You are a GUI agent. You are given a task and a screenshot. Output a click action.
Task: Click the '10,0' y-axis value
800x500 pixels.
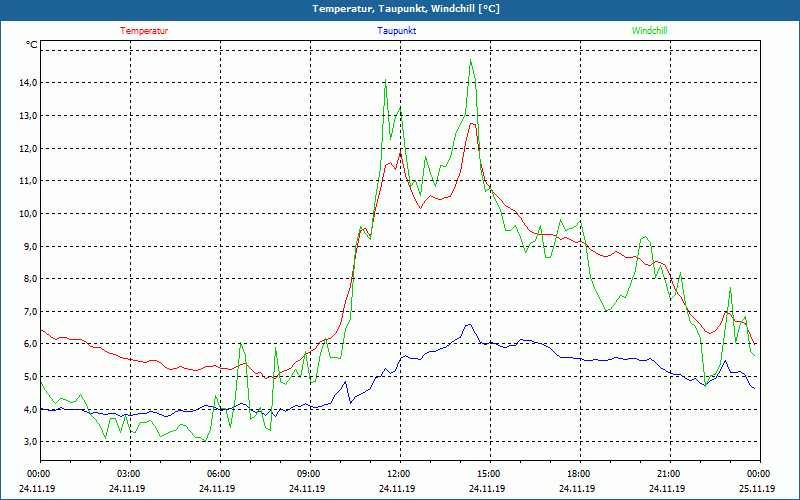click(x=29, y=213)
